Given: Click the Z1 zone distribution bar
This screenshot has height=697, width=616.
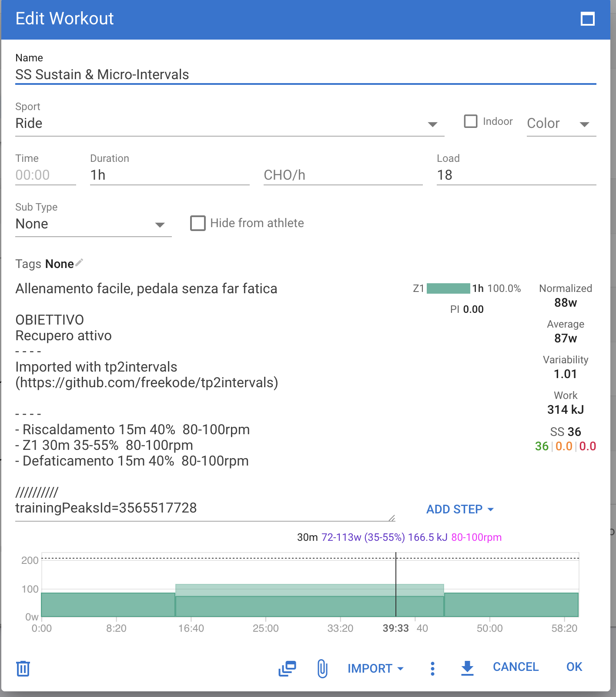Looking at the screenshot, I should click(448, 288).
